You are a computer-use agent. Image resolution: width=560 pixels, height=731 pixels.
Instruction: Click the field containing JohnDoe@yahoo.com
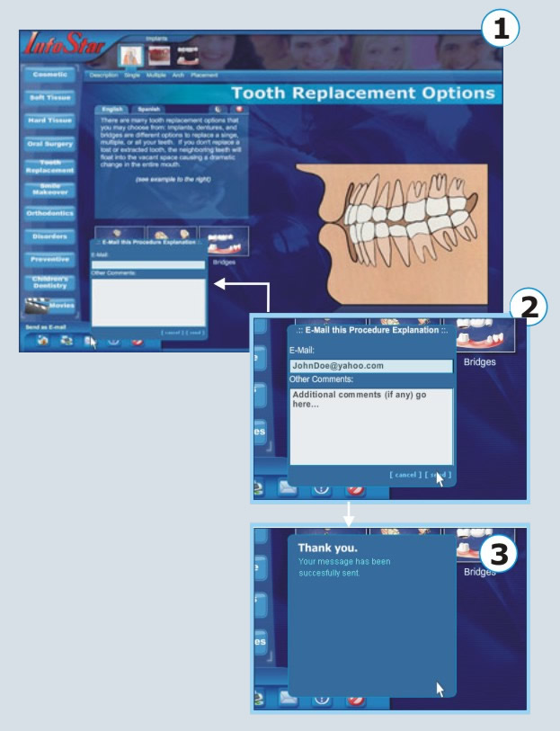click(371, 366)
